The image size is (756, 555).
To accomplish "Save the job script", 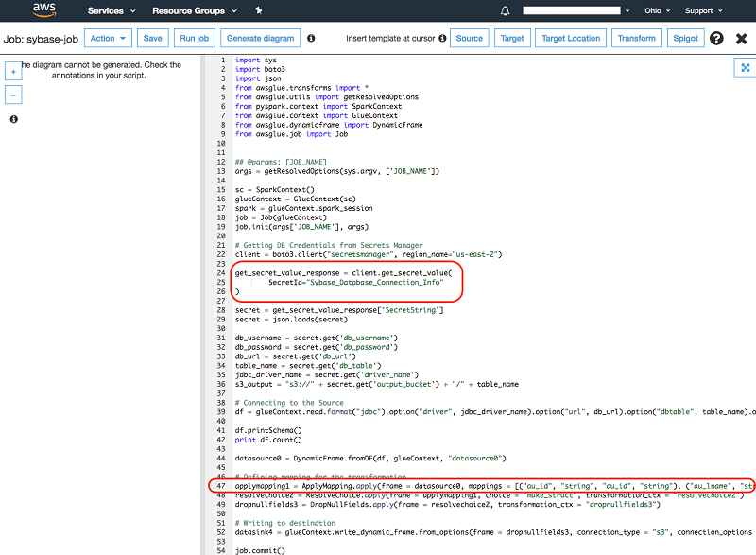I will pos(153,39).
